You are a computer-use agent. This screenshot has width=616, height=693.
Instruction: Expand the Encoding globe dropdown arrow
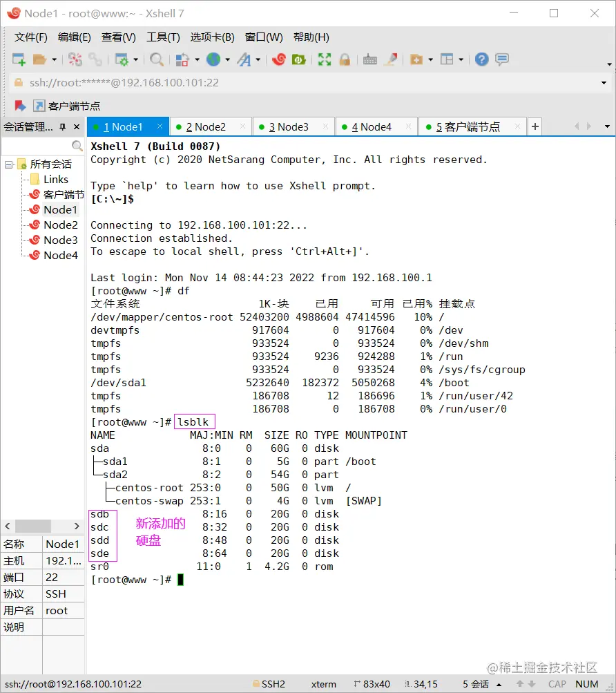228,59
